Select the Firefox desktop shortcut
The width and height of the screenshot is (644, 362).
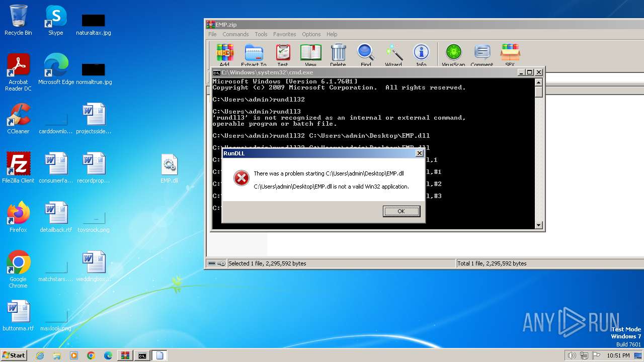point(18,217)
